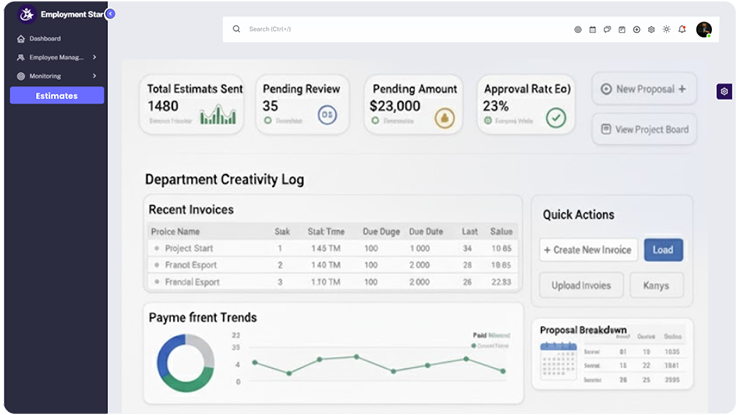
Task: Select the Estimates sidebar item
Action: [56, 96]
